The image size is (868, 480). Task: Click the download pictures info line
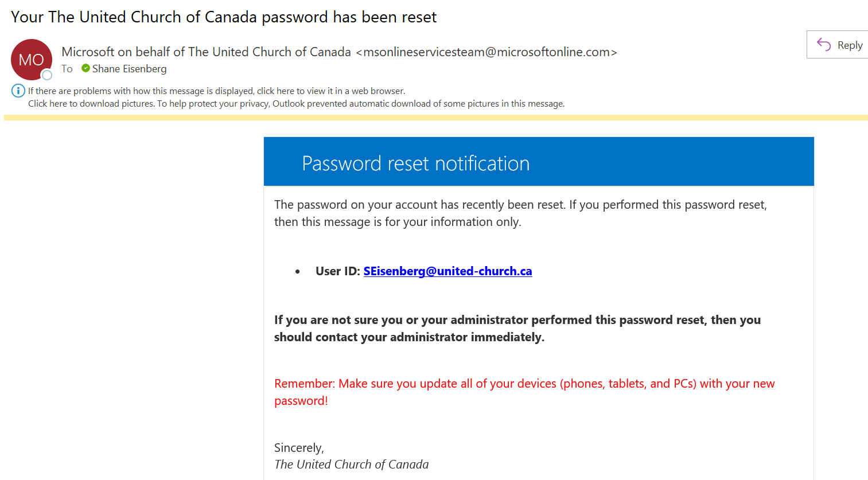297,104
